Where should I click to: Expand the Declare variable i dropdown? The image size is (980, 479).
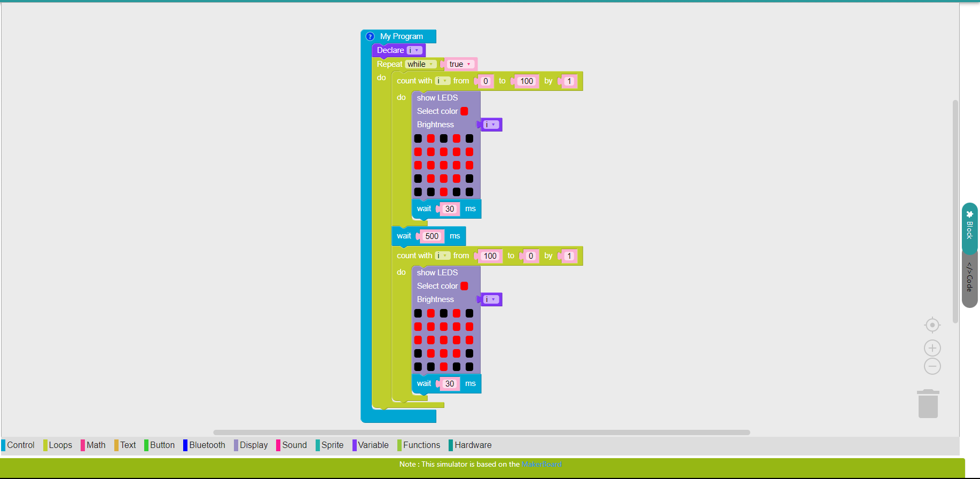coord(414,50)
